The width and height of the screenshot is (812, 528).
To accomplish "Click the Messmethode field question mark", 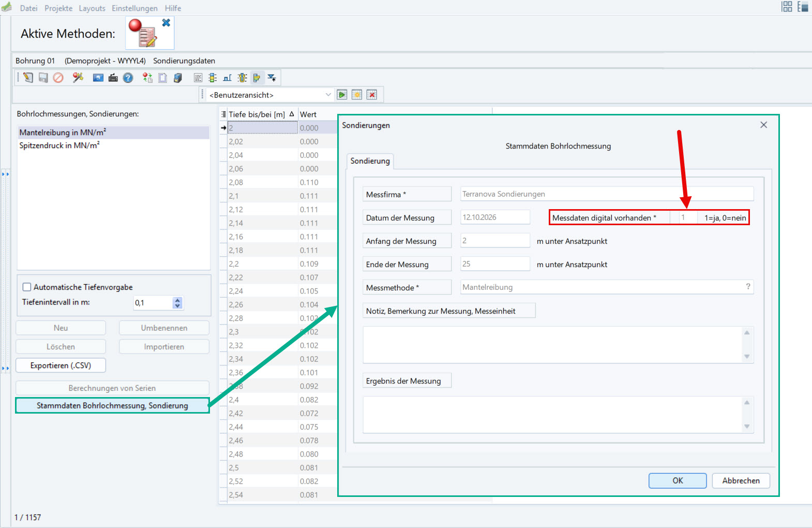I will coord(748,286).
